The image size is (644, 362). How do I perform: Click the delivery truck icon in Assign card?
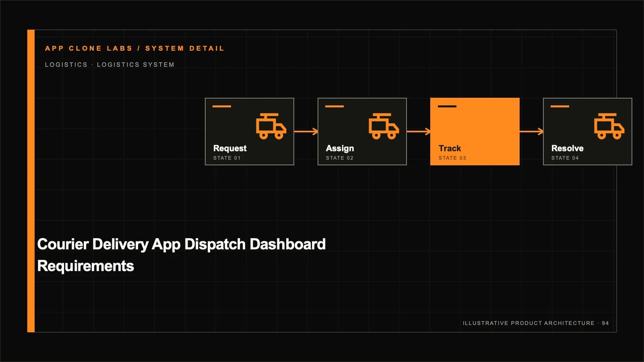coord(384,126)
